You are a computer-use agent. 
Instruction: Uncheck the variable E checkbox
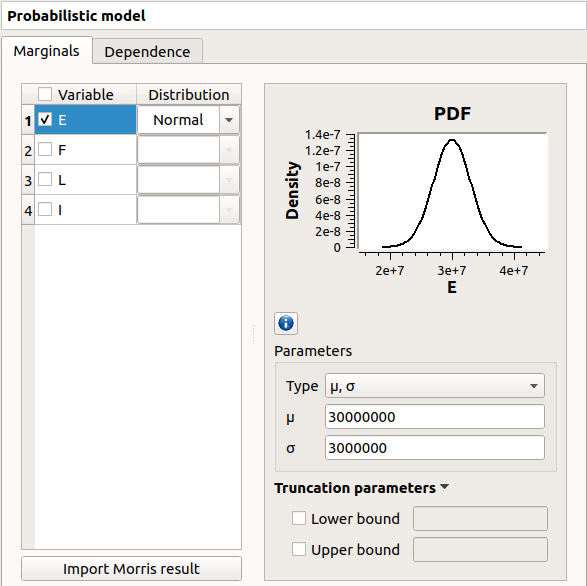pyautogui.click(x=45, y=119)
